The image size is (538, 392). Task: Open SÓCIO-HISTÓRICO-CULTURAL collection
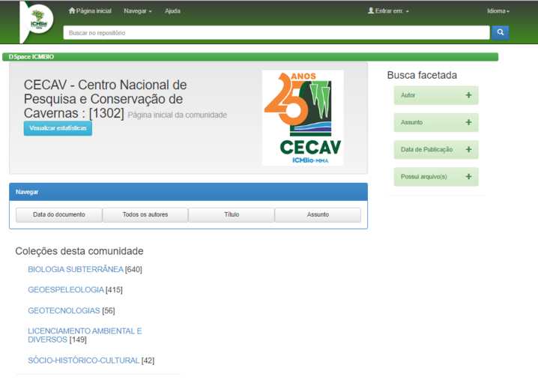click(x=84, y=361)
